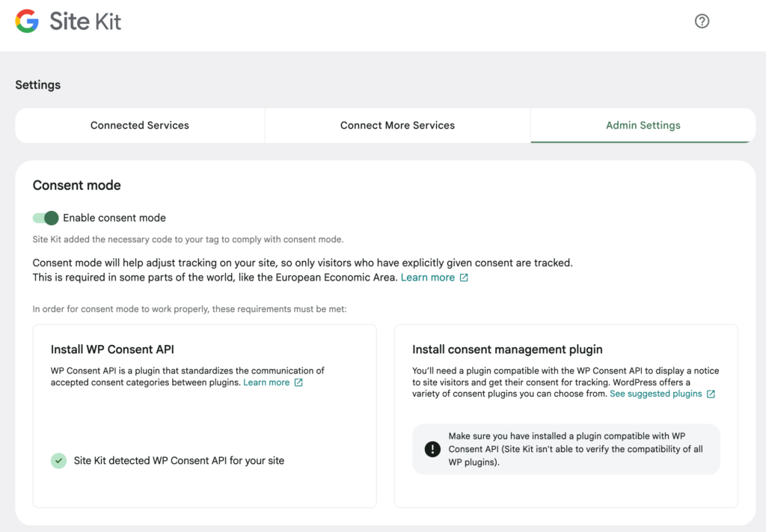766x532 pixels.
Task: Open the Connect More Services tab
Action: point(397,125)
